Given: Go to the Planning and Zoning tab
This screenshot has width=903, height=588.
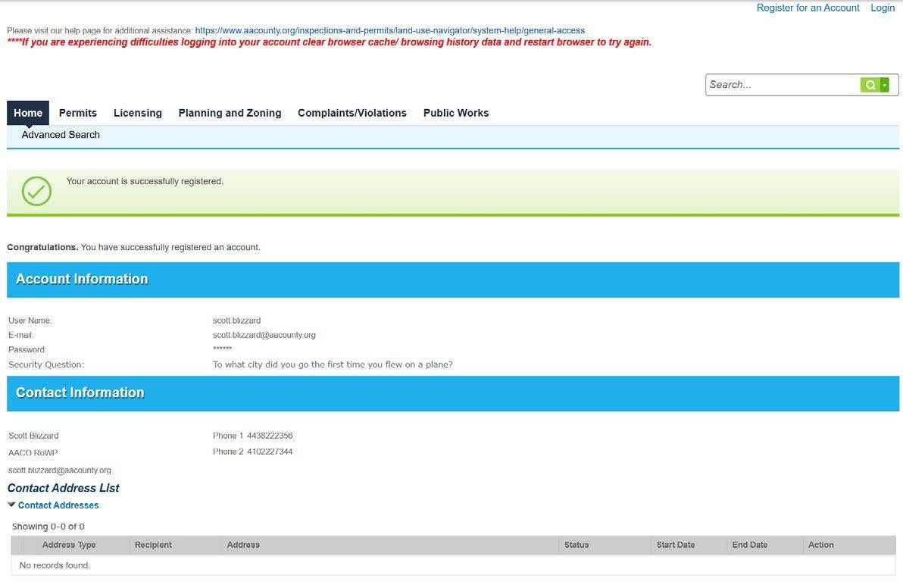Looking at the screenshot, I should point(230,113).
